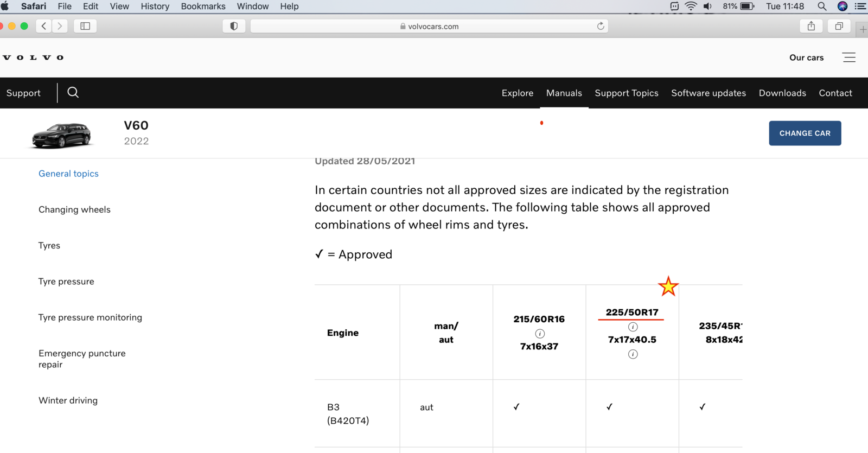Click the CHANGE CAR button
This screenshot has width=868, height=453.
pyautogui.click(x=805, y=133)
